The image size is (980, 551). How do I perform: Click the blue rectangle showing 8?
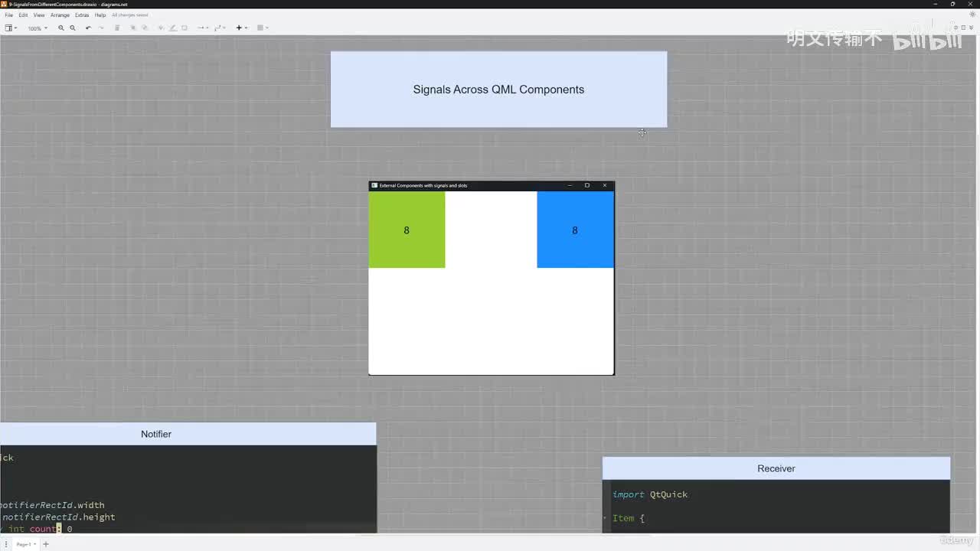(x=575, y=230)
